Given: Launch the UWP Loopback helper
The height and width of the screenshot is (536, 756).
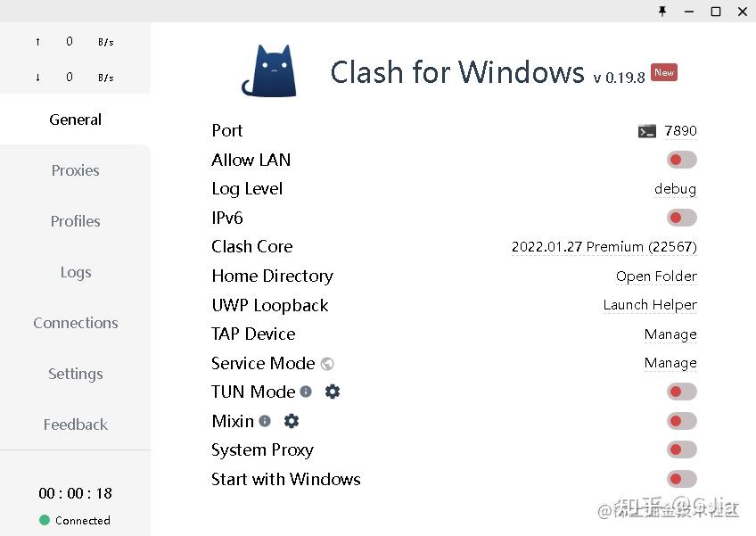Looking at the screenshot, I should tap(650, 305).
